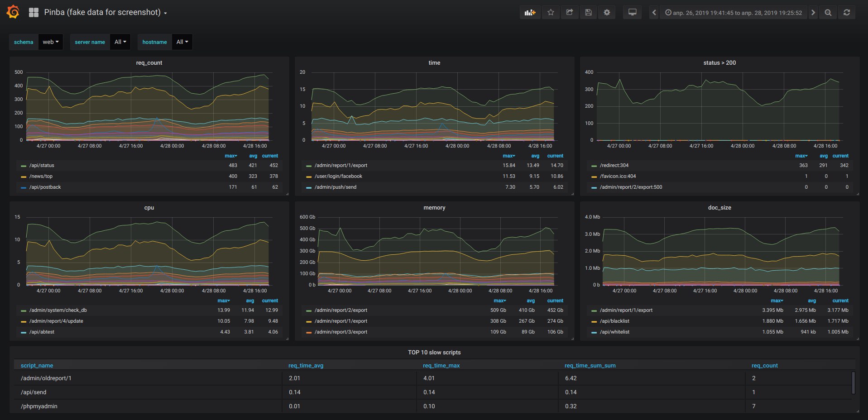Star this dashboard as favorite
868x420 pixels.
(551, 13)
